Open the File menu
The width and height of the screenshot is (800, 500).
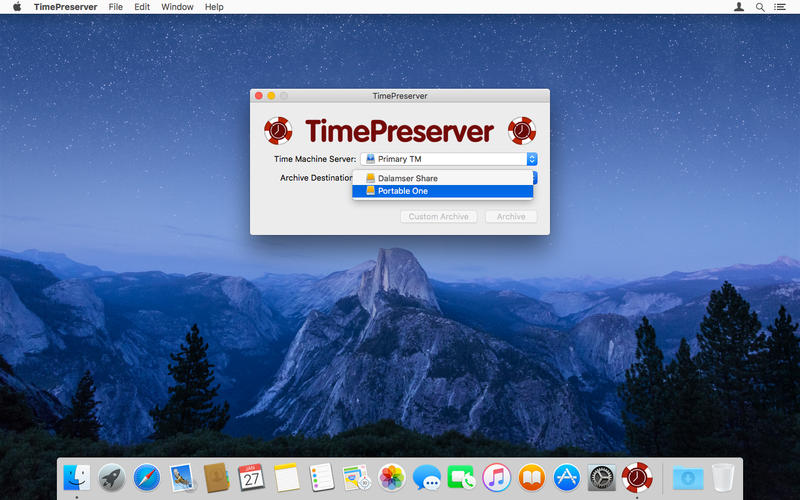click(116, 7)
